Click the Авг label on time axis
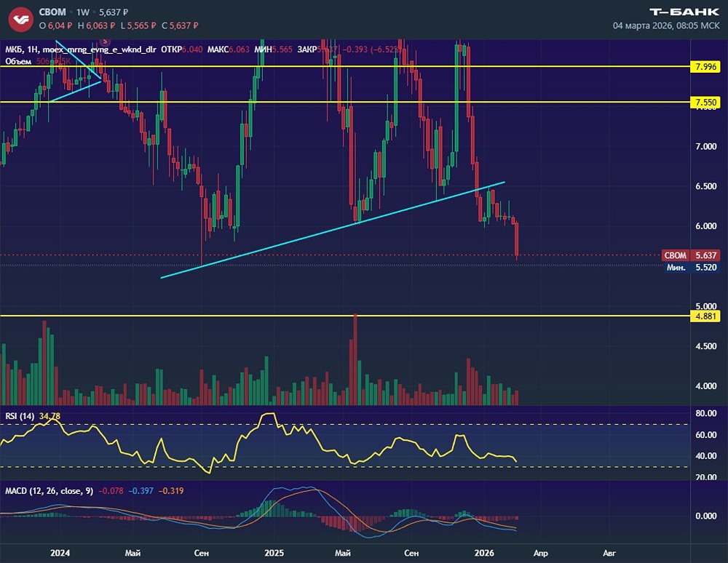Image resolution: width=728 pixels, height=563 pixels. click(x=609, y=553)
